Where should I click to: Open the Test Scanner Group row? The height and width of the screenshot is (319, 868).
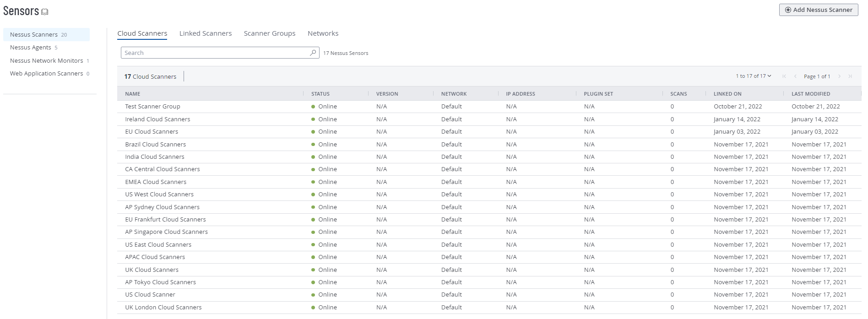[489, 107]
